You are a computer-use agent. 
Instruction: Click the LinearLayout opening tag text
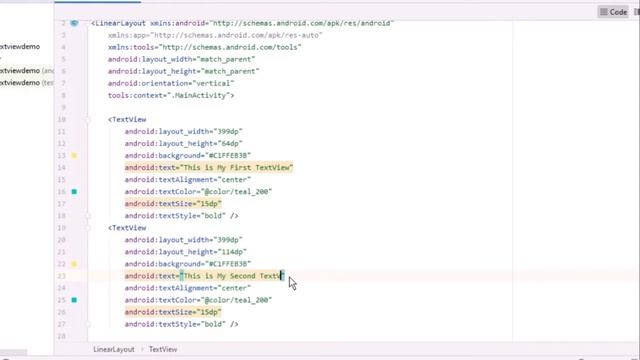click(118, 23)
